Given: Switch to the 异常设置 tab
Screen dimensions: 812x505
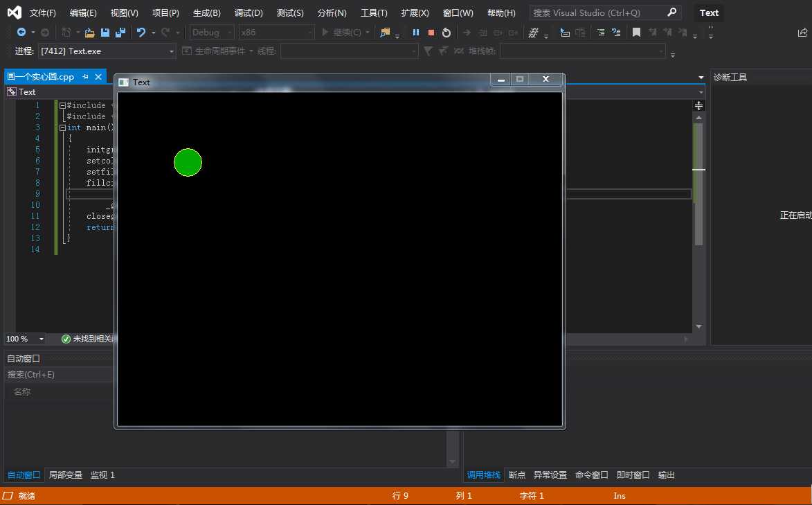Looking at the screenshot, I should 550,475.
